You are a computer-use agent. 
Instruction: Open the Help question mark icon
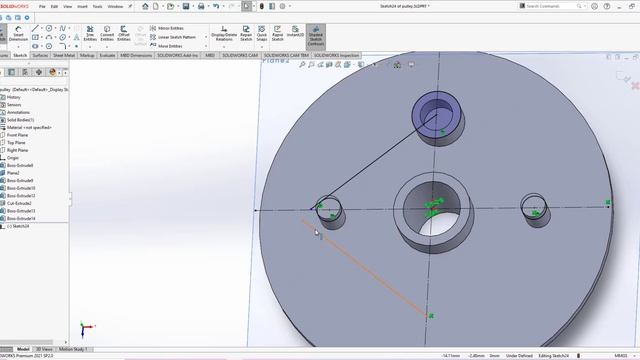(x=607, y=6)
